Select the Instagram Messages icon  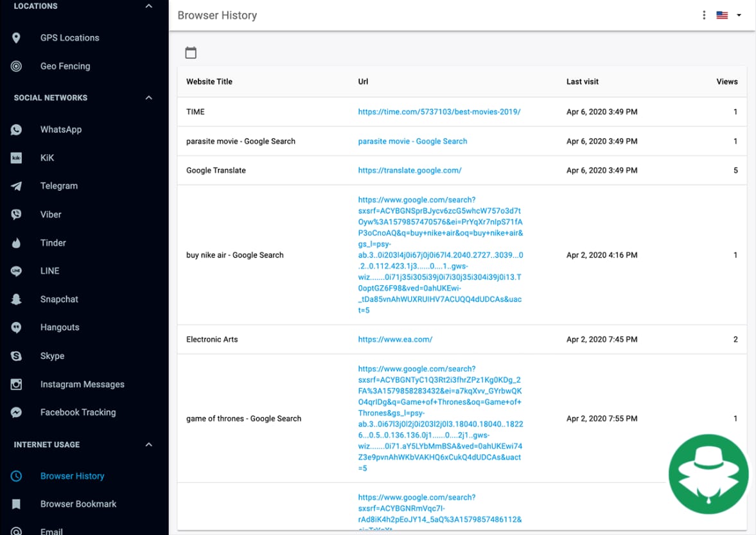pyautogui.click(x=16, y=383)
